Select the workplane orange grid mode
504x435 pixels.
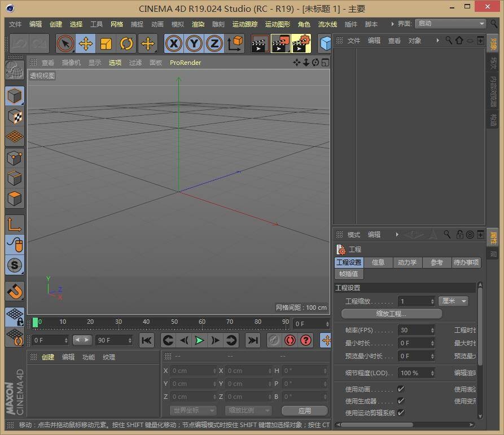[x=15, y=137]
